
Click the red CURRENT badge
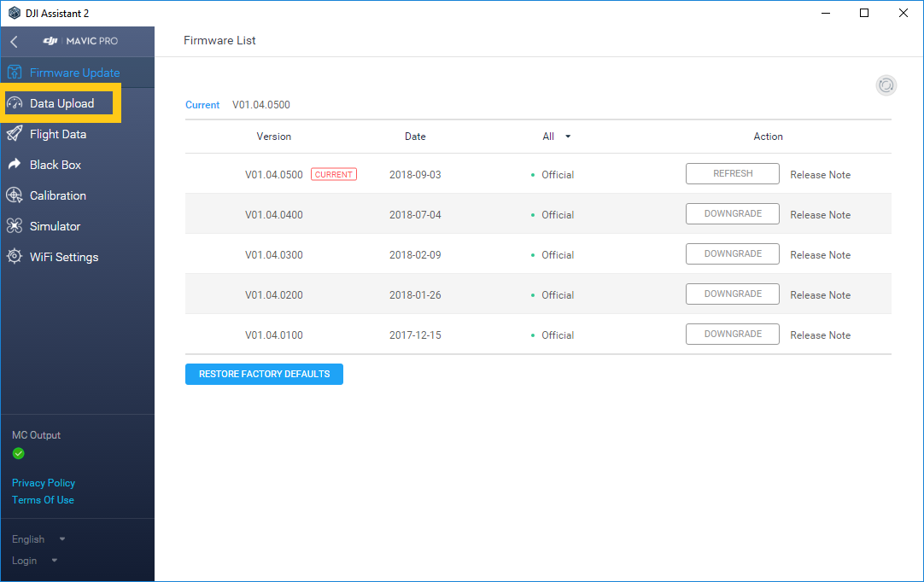click(x=334, y=174)
